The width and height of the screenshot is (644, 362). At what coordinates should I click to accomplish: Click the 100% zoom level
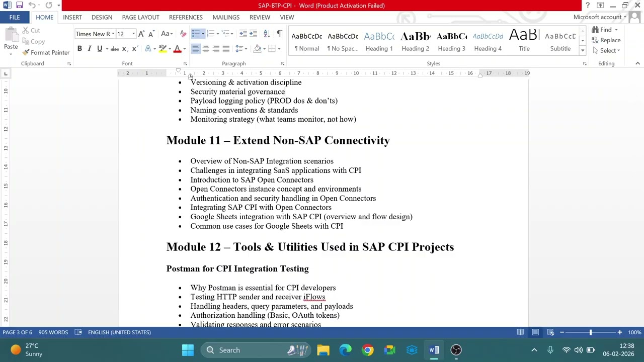point(634,332)
